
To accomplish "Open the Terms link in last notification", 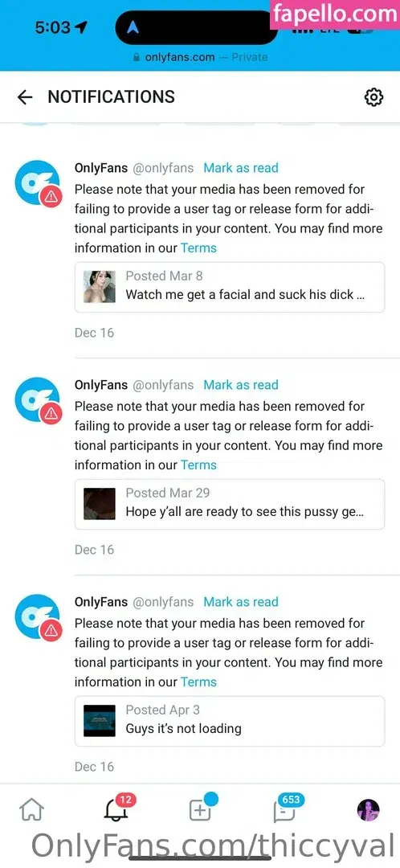I will [x=198, y=682].
